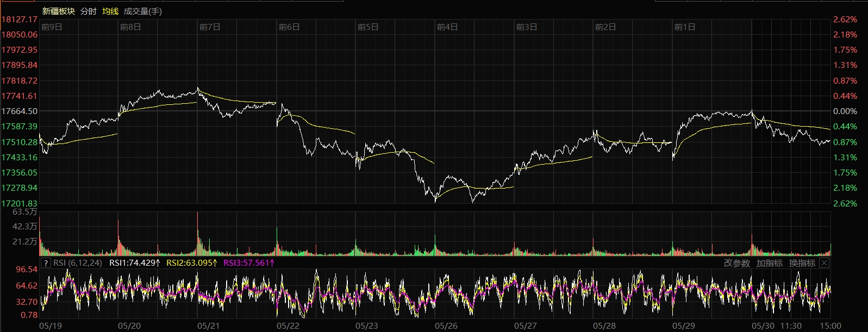Click the 05/23 date on the time axis

366,326
